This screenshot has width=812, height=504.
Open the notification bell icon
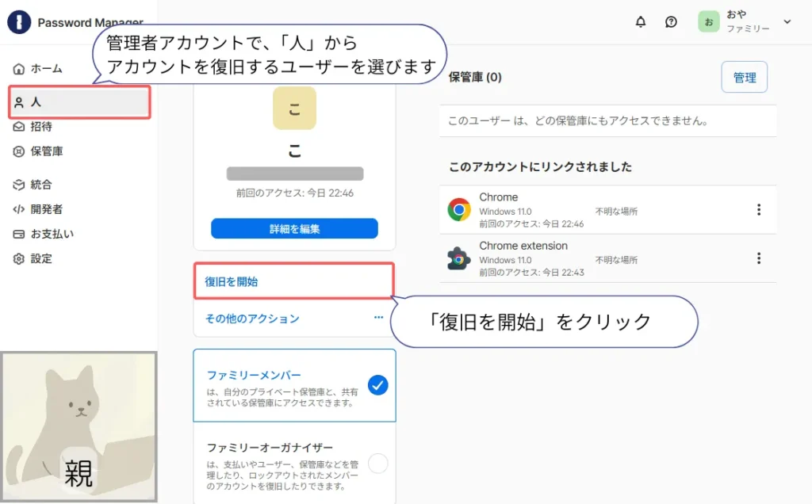click(x=641, y=22)
